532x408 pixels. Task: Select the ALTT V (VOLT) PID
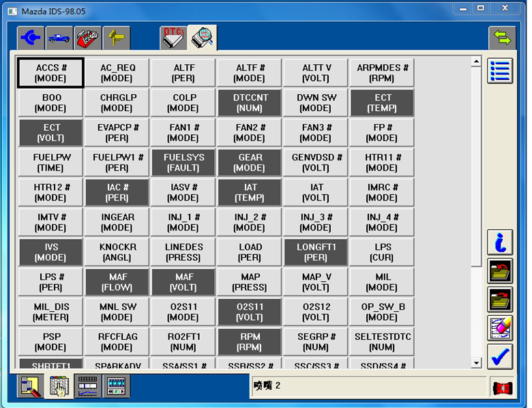click(316, 73)
